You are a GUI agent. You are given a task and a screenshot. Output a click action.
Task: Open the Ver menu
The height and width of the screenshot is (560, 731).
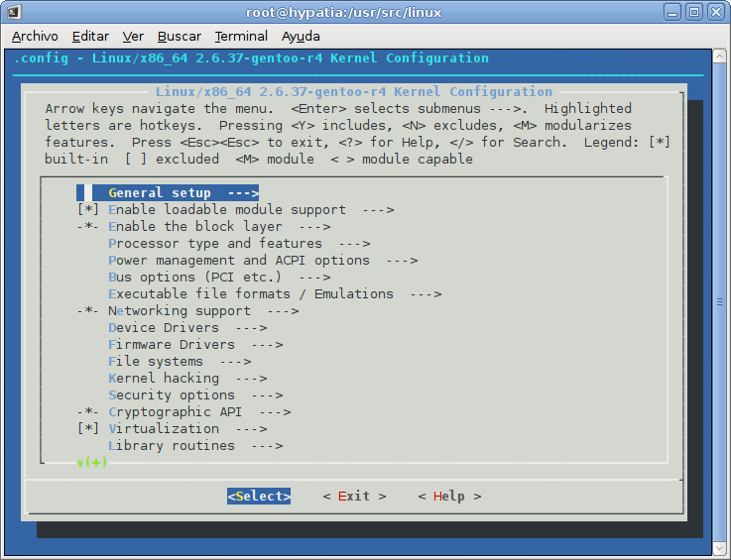pyautogui.click(x=133, y=37)
